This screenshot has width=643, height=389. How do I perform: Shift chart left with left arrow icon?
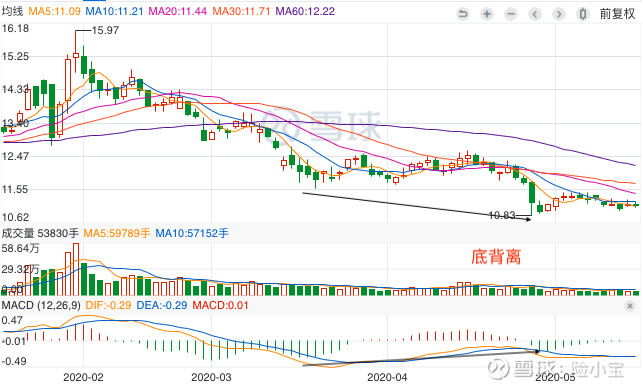[535, 14]
